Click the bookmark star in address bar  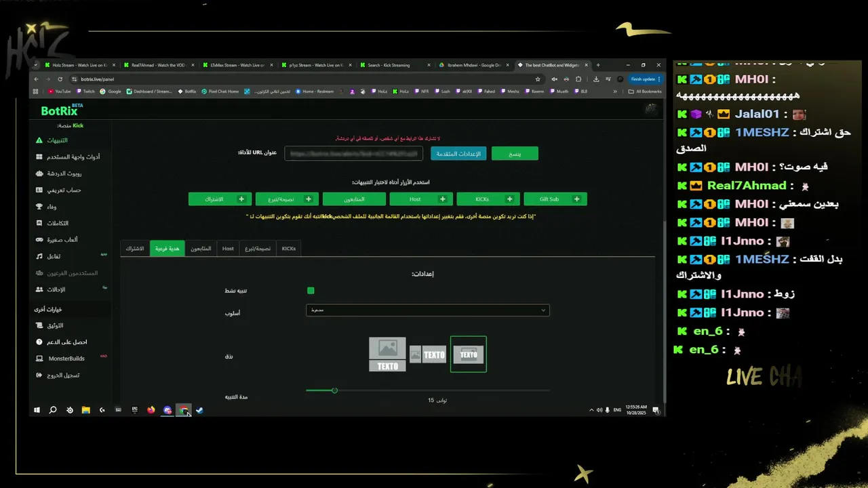pos(538,79)
